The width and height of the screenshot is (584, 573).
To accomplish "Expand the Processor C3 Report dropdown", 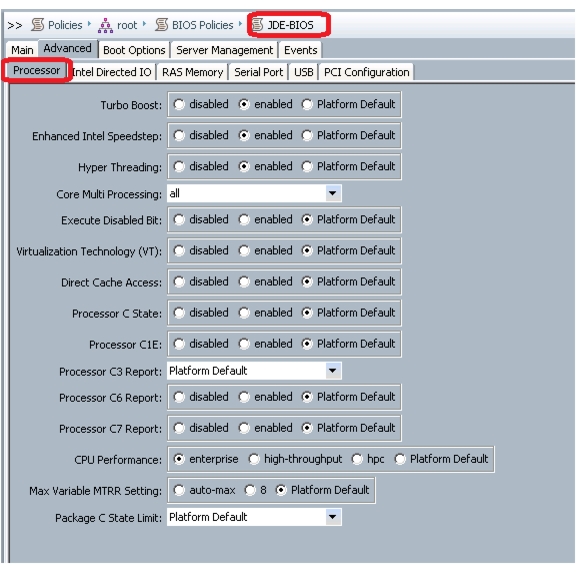I will pyautogui.click(x=332, y=371).
